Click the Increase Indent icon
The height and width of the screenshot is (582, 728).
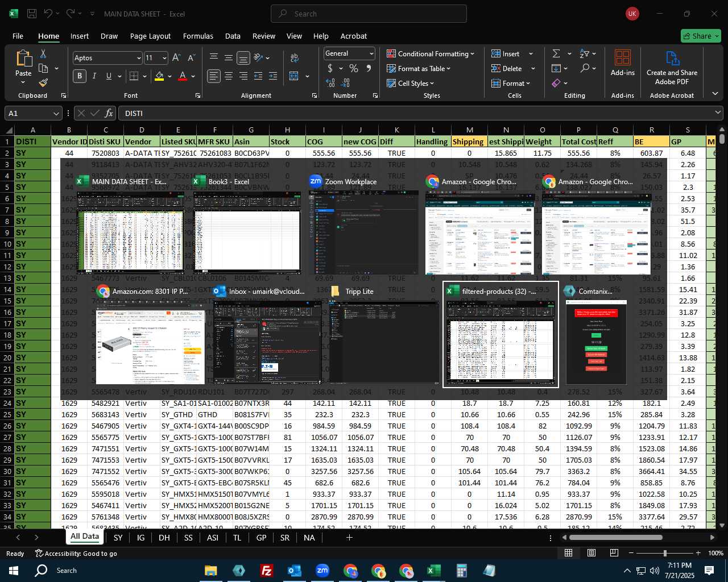click(x=273, y=76)
